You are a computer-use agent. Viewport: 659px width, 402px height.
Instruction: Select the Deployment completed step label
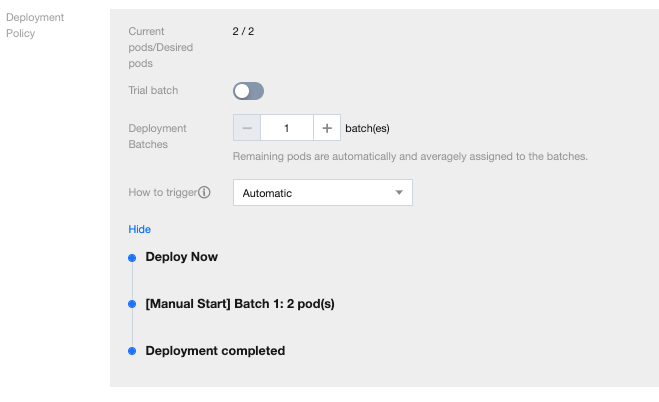click(215, 351)
